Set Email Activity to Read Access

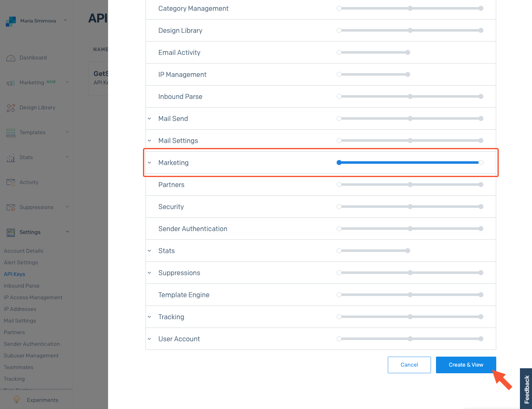coord(408,52)
